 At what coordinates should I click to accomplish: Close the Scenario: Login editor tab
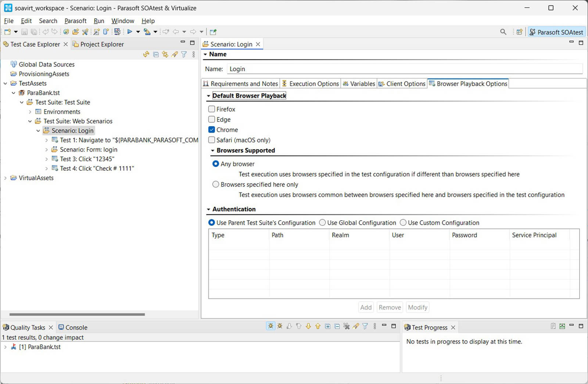(x=258, y=44)
